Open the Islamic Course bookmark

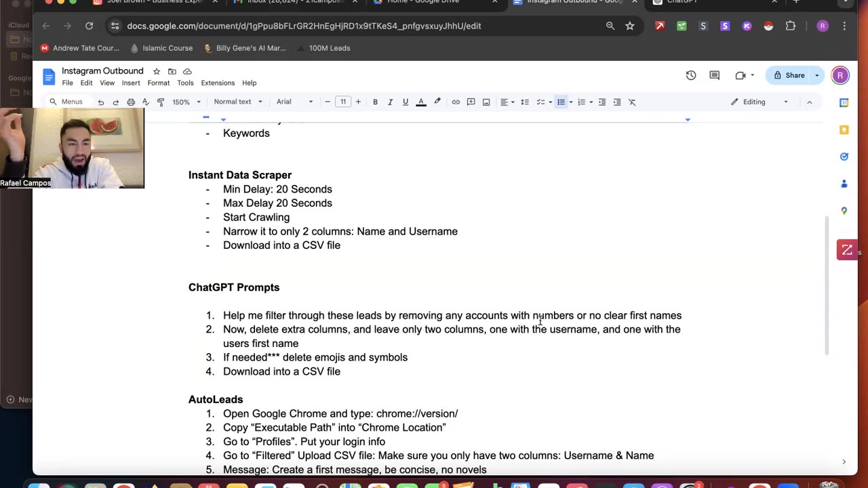(x=161, y=48)
